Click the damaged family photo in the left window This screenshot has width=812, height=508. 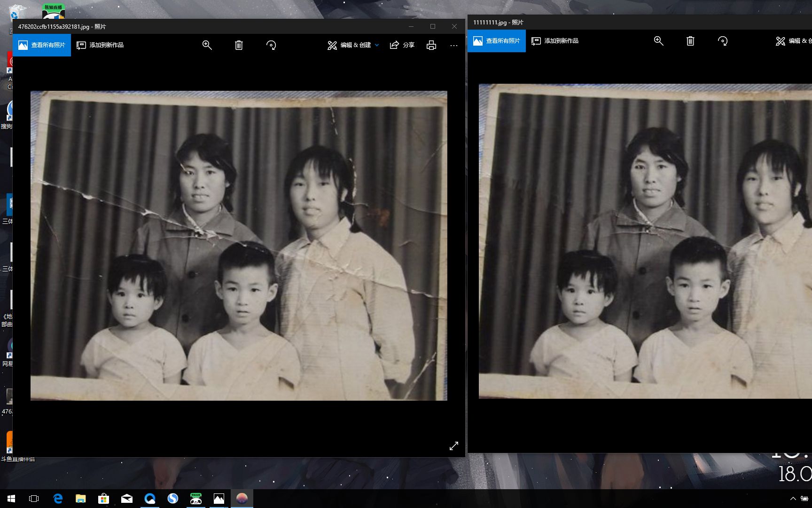(239, 246)
